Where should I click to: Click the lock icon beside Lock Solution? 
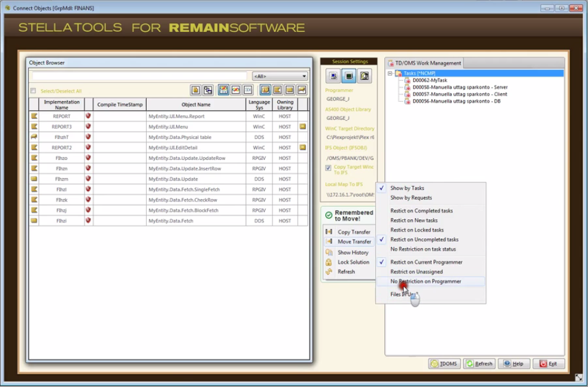pos(329,262)
